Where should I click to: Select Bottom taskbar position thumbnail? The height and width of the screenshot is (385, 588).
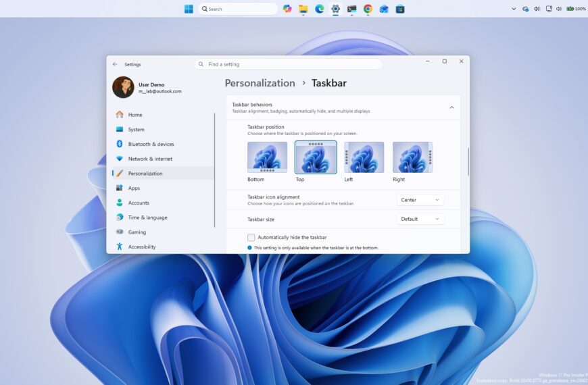tap(268, 157)
